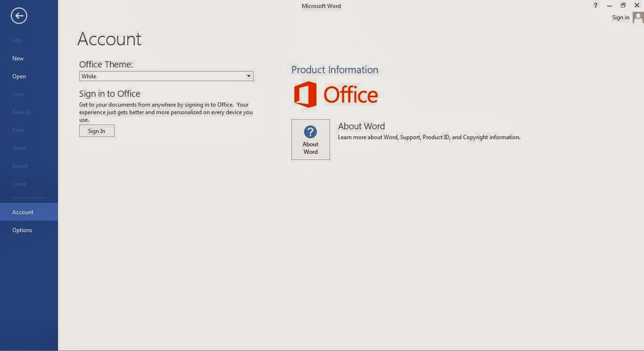Click the Account page title
The image size is (644, 351).
[109, 39]
